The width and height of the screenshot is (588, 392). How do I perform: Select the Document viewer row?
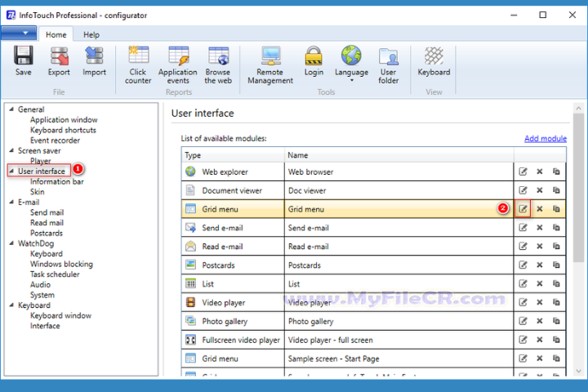coord(373,190)
